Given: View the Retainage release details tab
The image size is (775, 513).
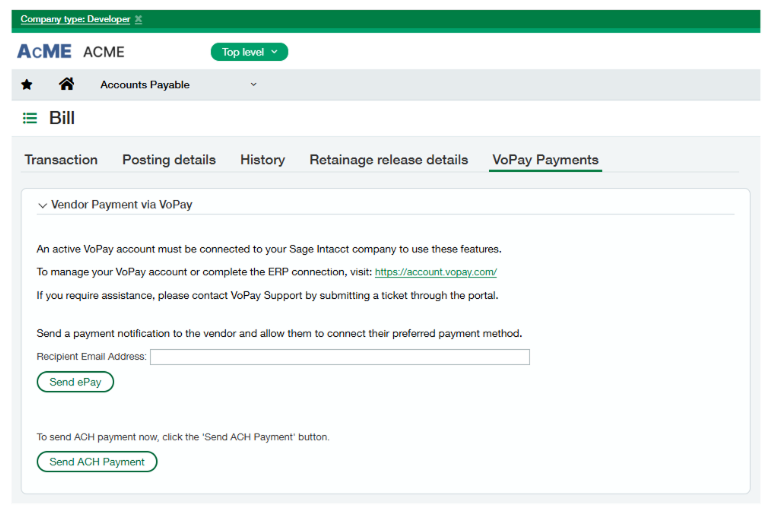Looking at the screenshot, I should click(388, 160).
